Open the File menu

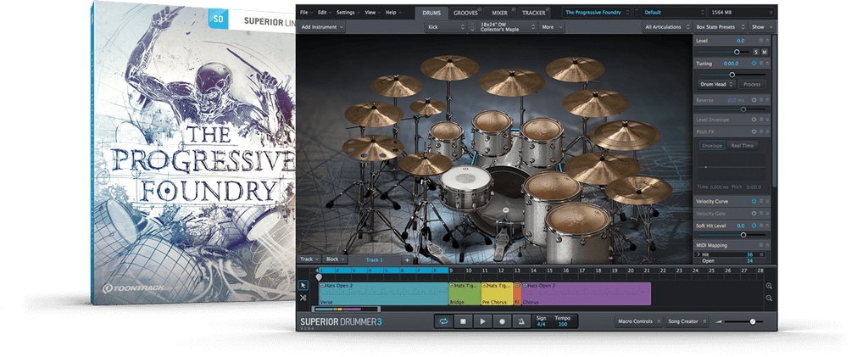(306, 12)
